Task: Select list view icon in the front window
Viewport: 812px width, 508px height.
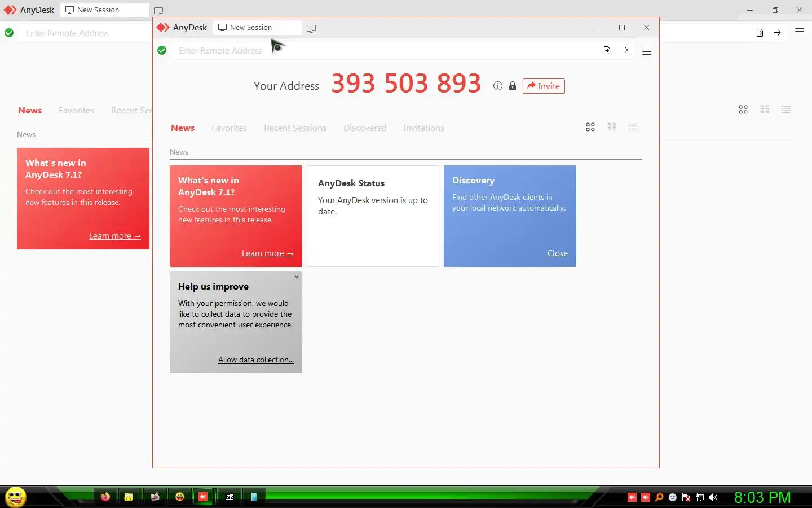Action: (x=633, y=127)
